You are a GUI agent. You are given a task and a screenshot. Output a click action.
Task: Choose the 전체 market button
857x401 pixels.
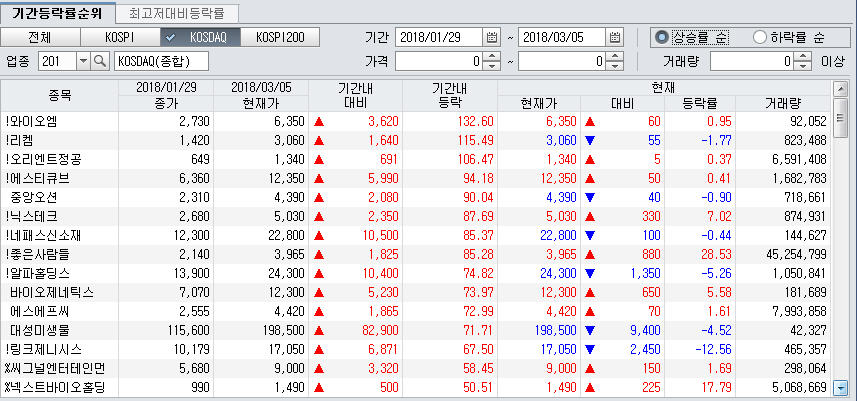click(x=40, y=37)
